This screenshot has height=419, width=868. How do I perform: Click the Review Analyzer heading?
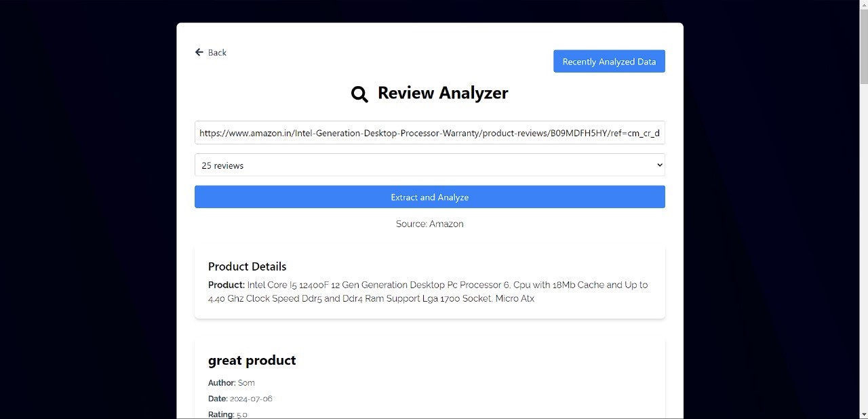tap(443, 93)
